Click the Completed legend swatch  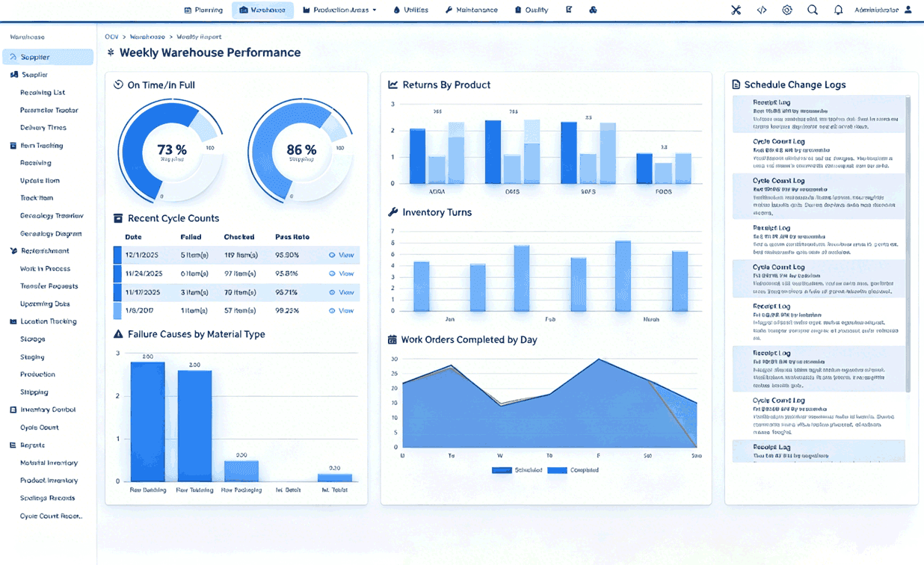click(x=558, y=470)
